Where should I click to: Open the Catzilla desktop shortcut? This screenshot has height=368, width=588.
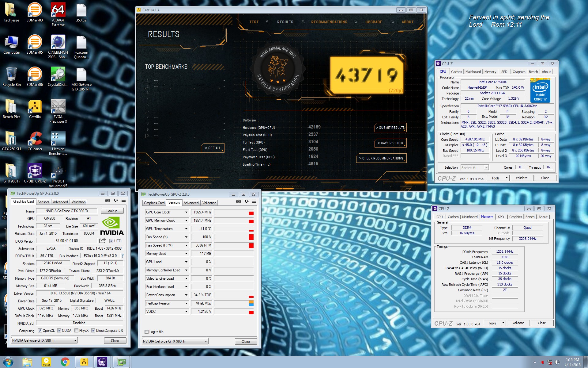coord(35,109)
